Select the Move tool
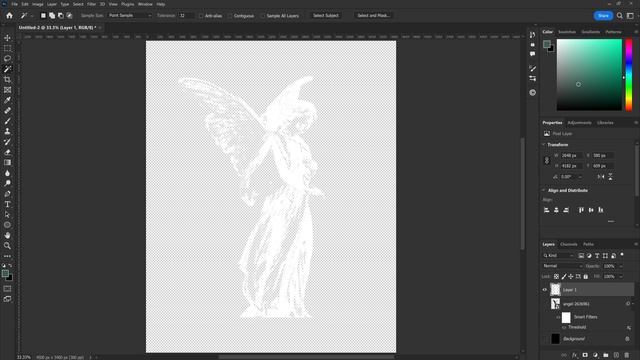 tap(7, 38)
